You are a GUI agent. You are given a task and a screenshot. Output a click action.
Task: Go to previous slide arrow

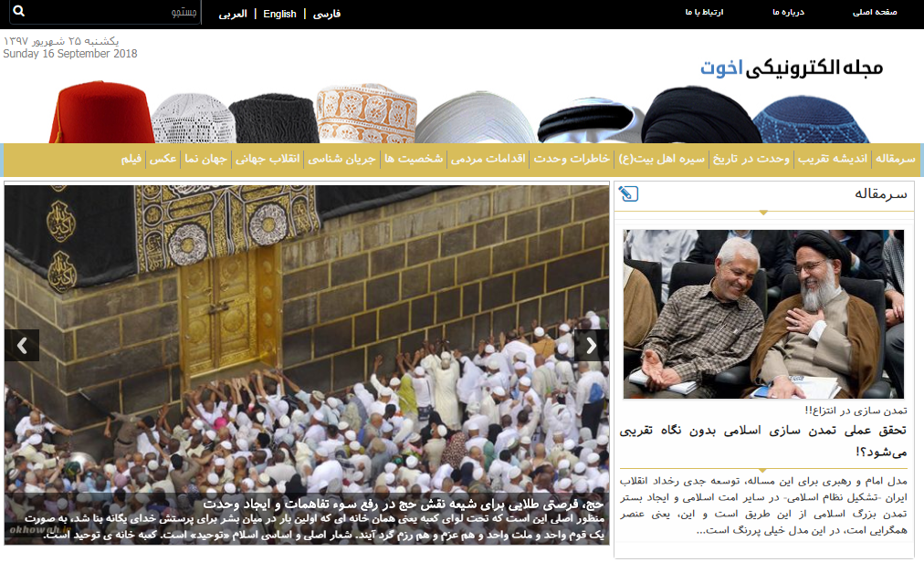[x=22, y=345]
